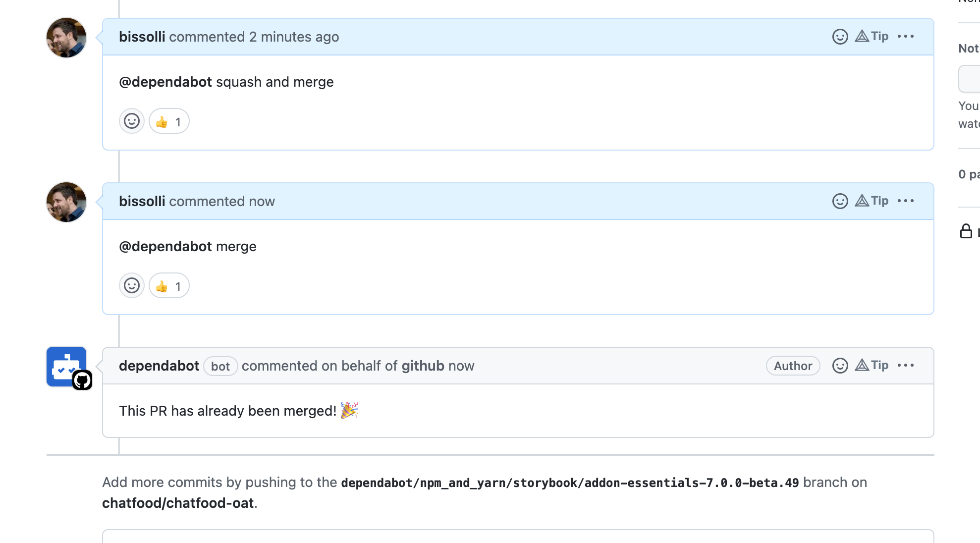Open the kebab menu on dependabot's comment
Screen dimensions: 980x543
point(906,365)
